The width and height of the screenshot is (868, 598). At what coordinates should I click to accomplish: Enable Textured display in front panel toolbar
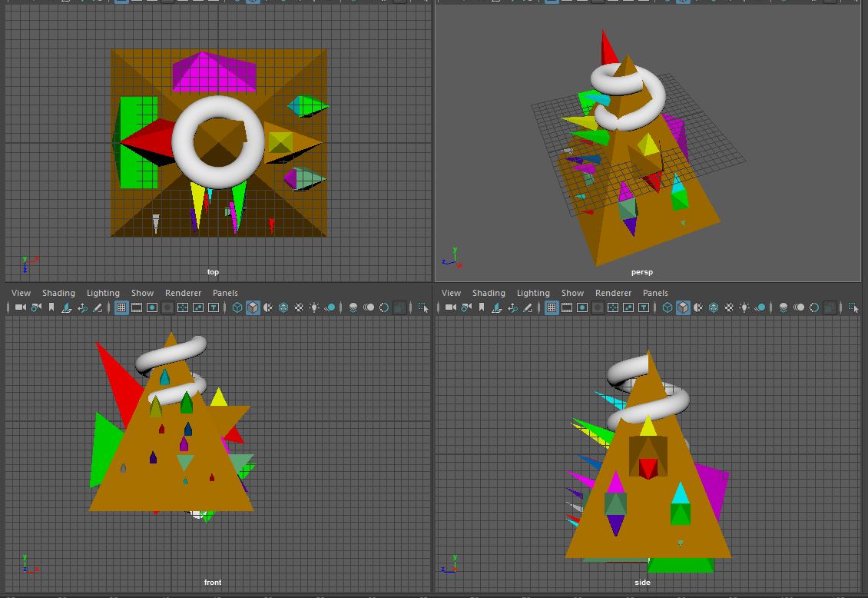299,308
